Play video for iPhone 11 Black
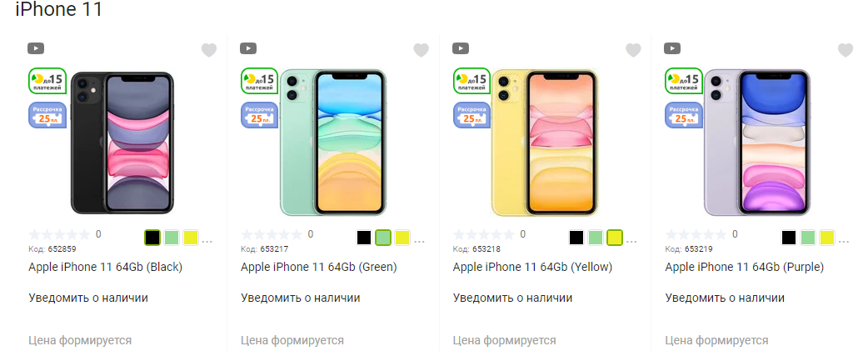This screenshot has width=868, height=351. pyautogui.click(x=36, y=48)
